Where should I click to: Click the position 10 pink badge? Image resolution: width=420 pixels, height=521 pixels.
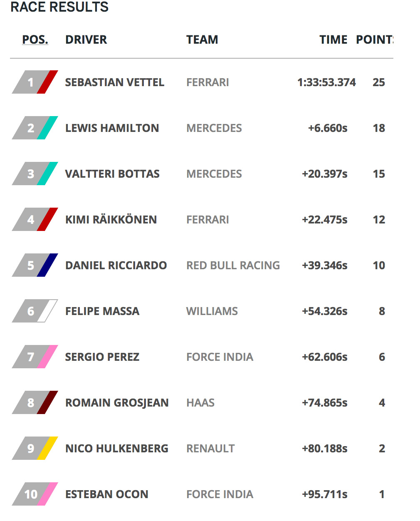point(35,494)
